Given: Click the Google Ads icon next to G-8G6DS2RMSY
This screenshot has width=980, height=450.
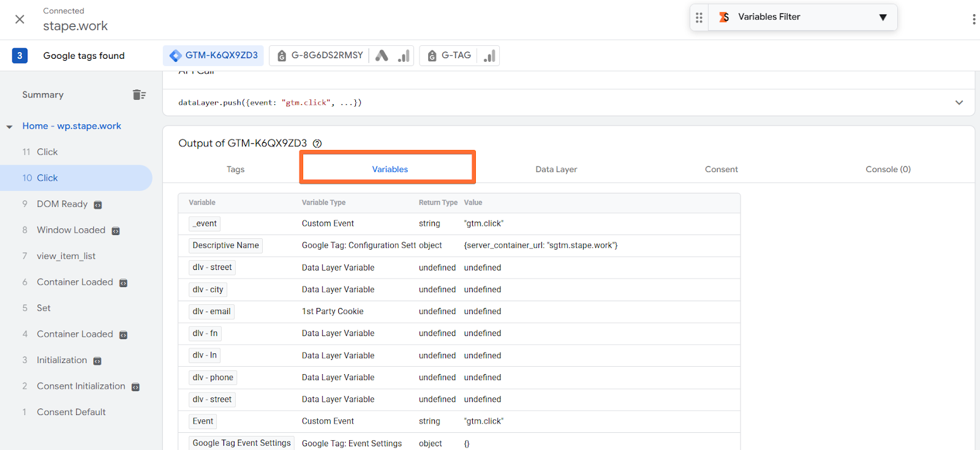Looking at the screenshot, I should pos(382,56).
